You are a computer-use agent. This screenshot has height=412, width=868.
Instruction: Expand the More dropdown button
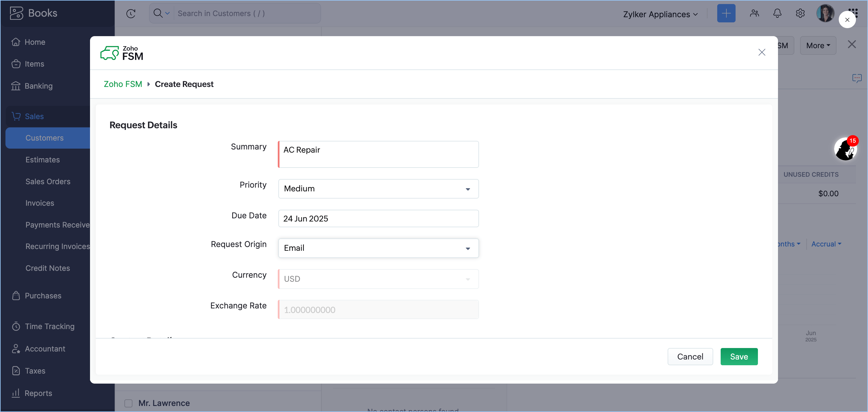point(818,46)
